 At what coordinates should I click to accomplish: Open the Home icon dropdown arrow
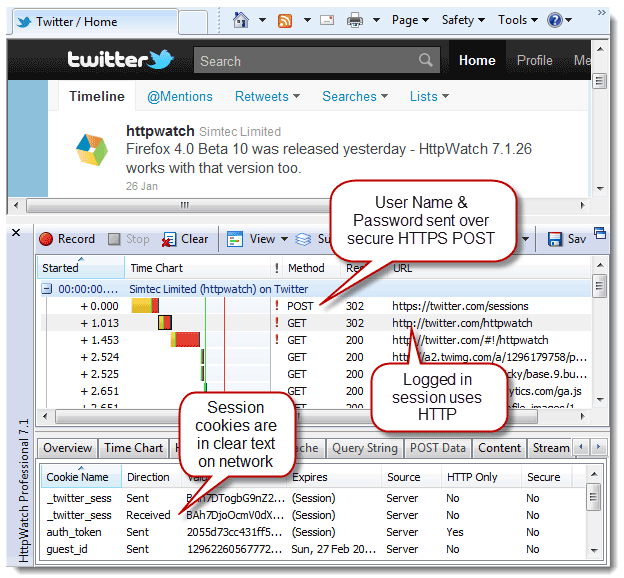262,20
